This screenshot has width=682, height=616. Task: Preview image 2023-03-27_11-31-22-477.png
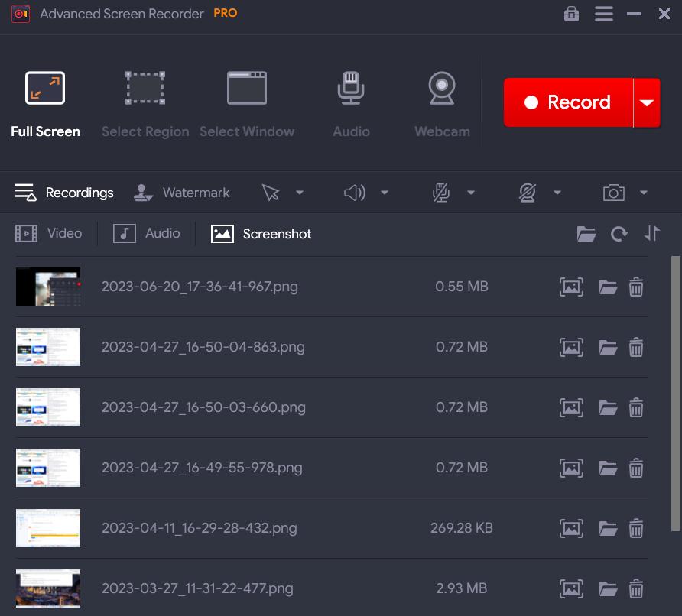571,589
